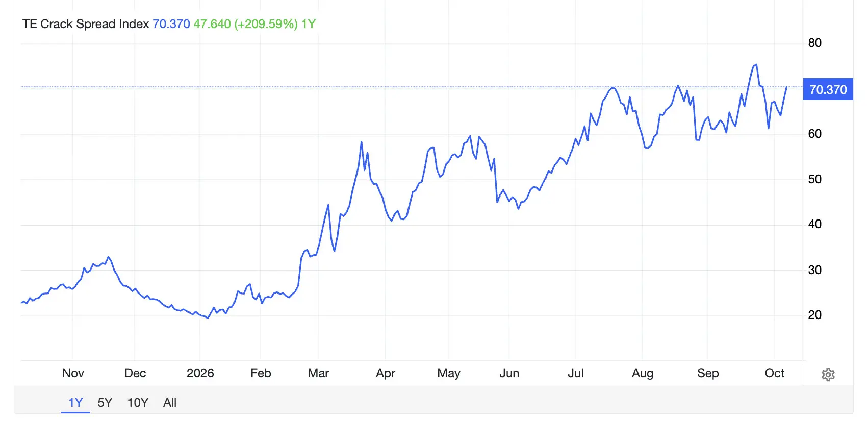Switch to the 10Y time range

click(x=138, y=403)
